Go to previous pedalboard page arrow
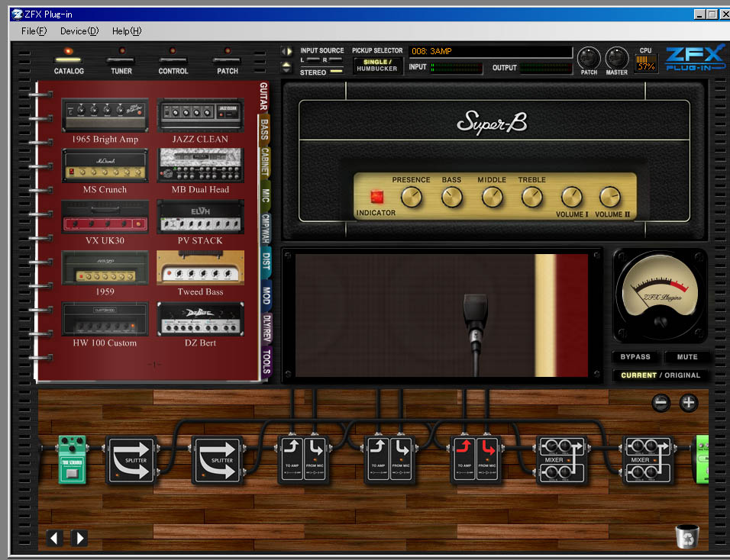The image size is (730, 560). pyautogui.click(x=54, y=538)
